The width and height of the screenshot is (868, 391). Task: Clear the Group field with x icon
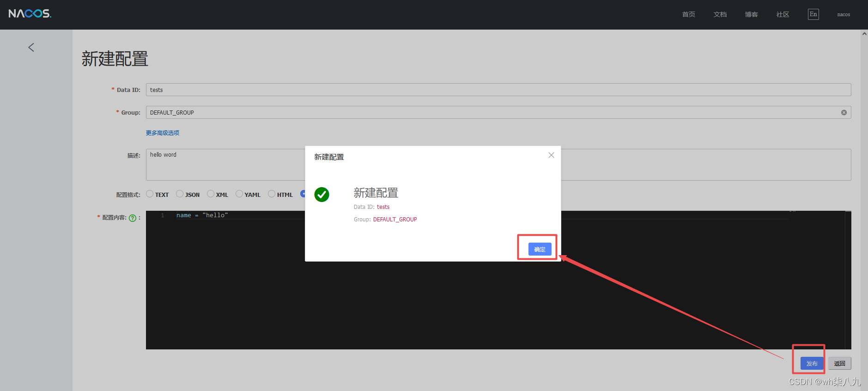(x=844, y=112)
